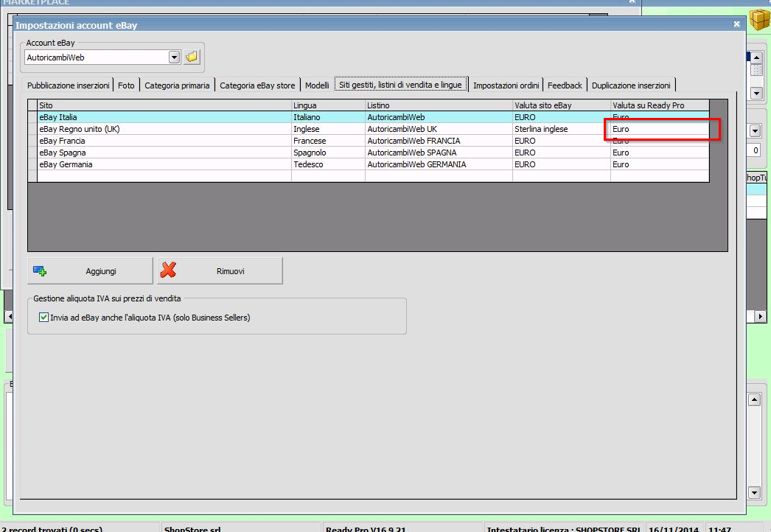Click Sterlina inglese currency cell
This screenshot has width=771, height=532.
pos(562,129)
